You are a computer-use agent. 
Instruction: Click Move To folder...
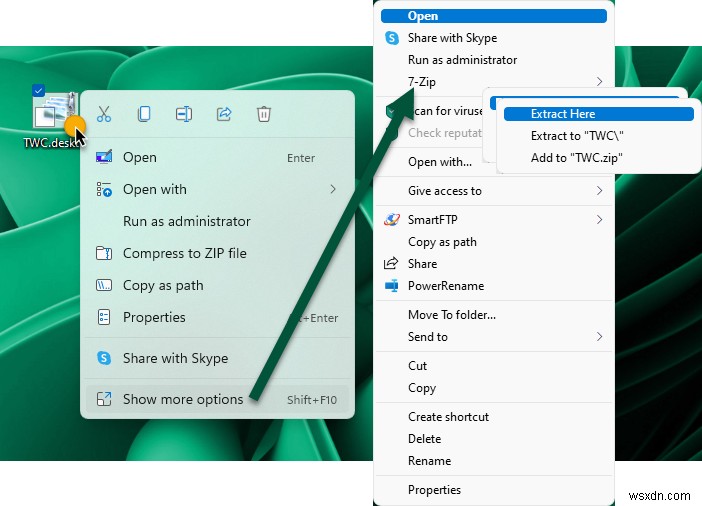494,315
